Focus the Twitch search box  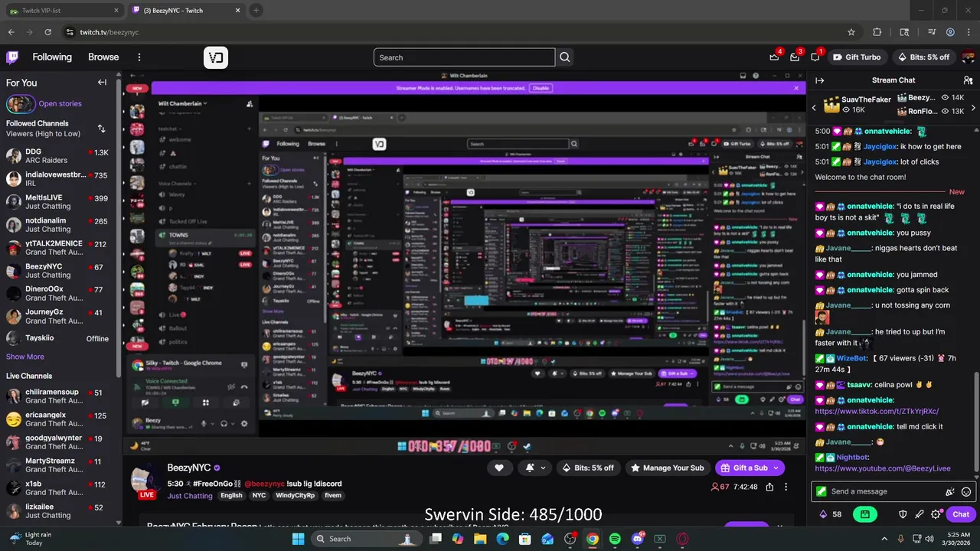tap(464, 57)
